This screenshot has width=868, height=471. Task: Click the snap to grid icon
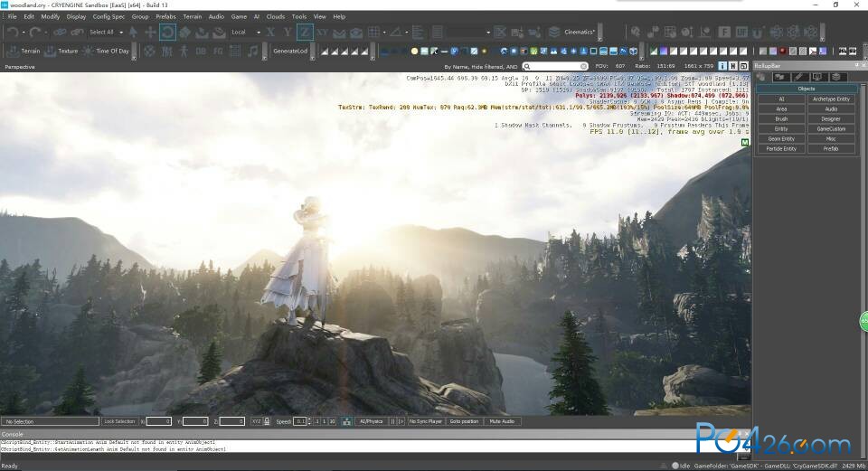point(374,33)
